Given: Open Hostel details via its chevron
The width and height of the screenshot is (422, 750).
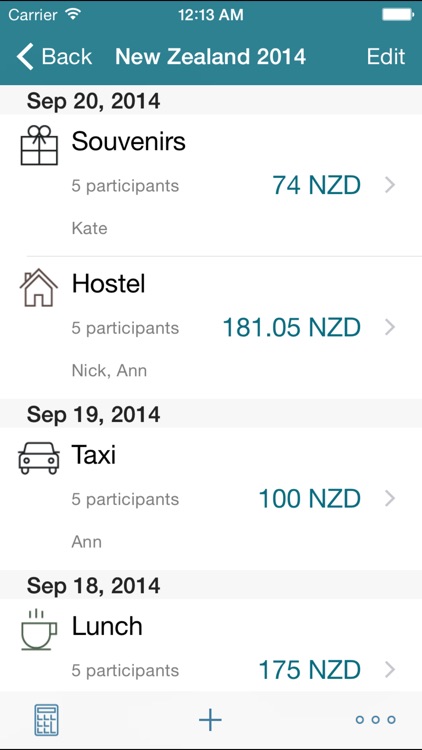Looking at the screenshot, I should tap(390, 328).
